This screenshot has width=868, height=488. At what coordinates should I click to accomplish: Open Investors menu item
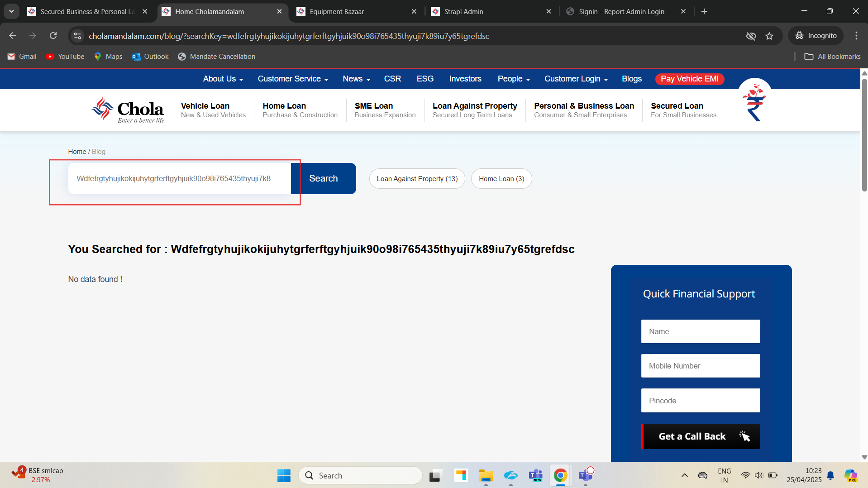[465, 79]
